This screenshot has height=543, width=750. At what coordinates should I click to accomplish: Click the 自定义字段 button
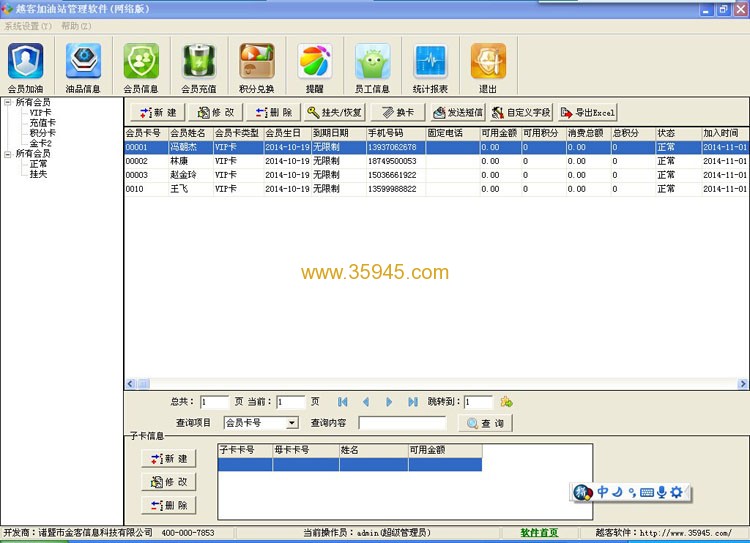point(521,112)
